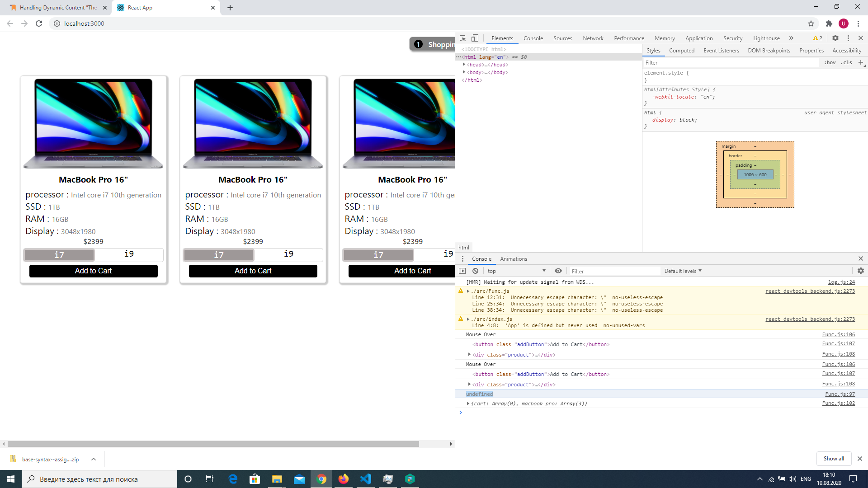
Task: Click the Styles Filter input
Action: tap(731, 63)
